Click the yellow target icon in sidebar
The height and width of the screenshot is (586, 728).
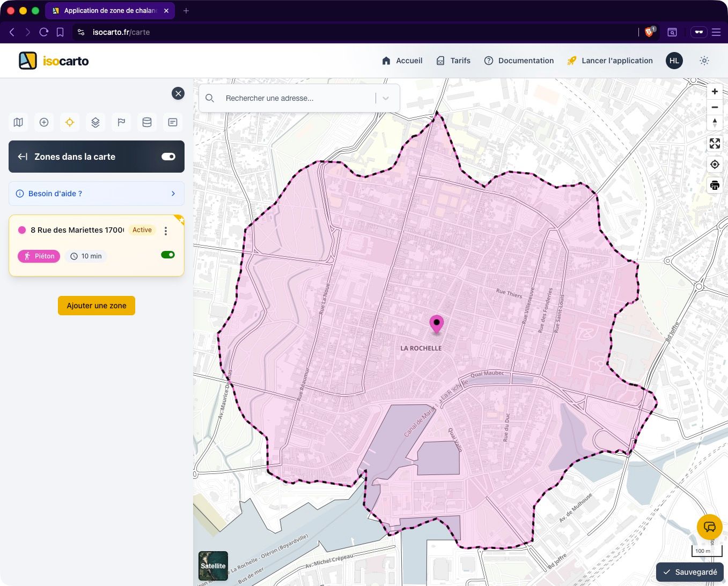click(x=70, y=122)
